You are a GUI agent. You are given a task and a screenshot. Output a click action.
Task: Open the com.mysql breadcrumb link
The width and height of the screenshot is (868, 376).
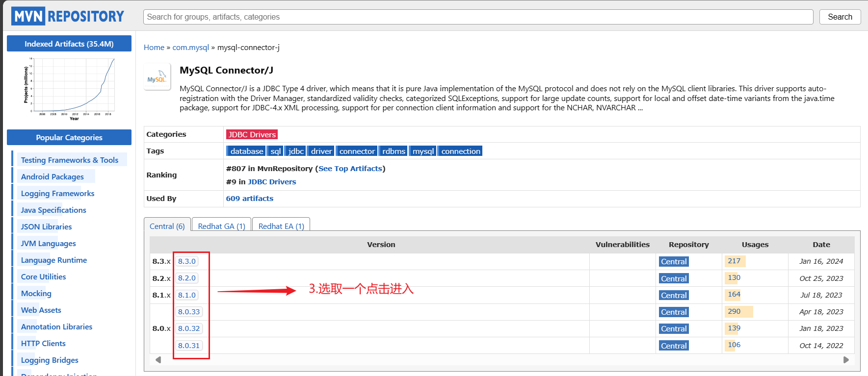190,48
